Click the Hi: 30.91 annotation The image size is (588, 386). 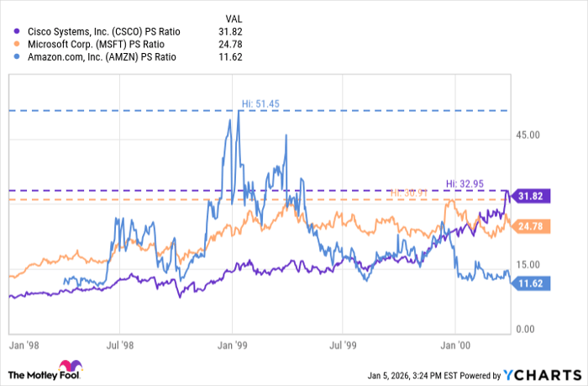409,193
